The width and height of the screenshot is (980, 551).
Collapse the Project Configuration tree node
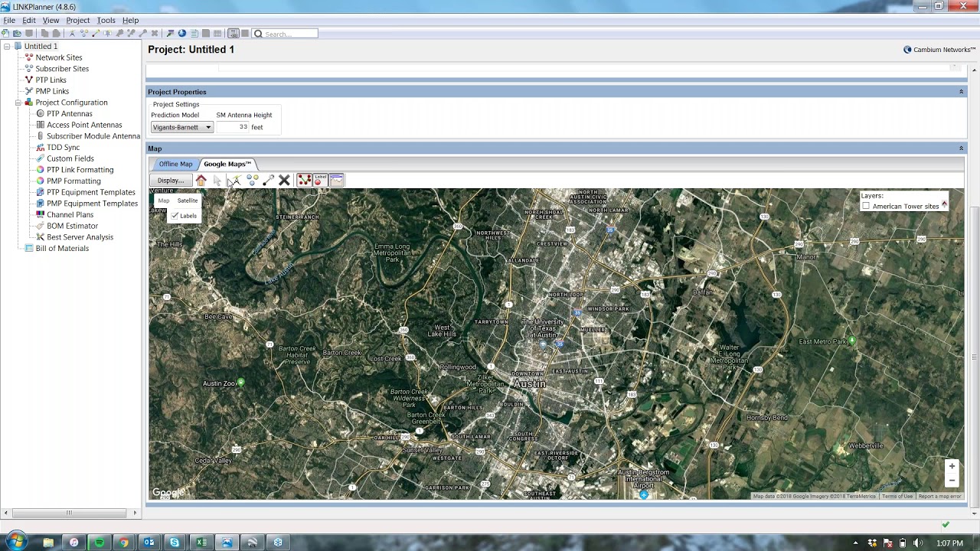pyautogui.click(x=18, y=103)
